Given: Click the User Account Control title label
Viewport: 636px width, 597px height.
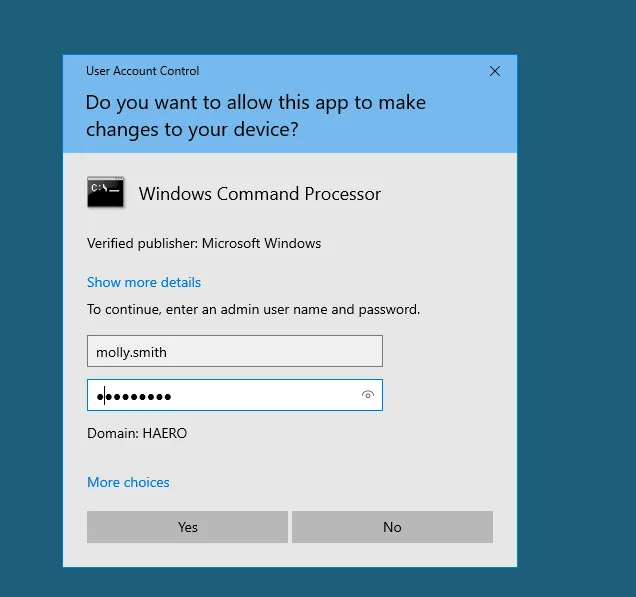Looking at the screenshot, I should click(142, 71).
